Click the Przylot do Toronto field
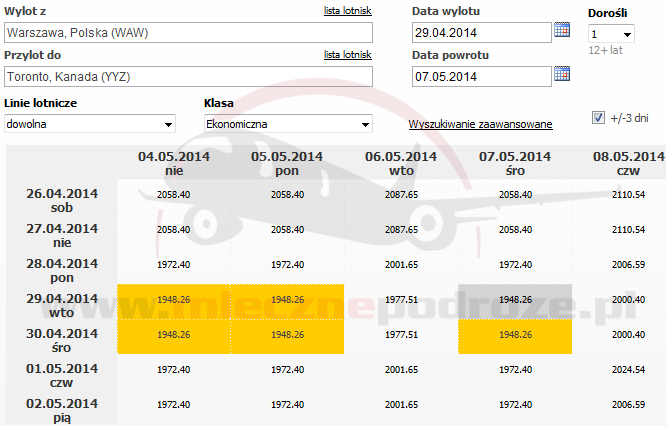The image size is (666, 426). tap(187, 76)
